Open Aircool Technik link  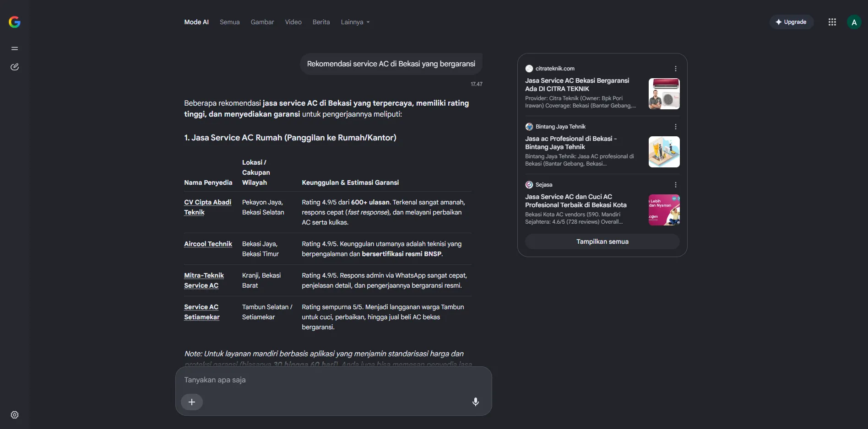pyautogui.click(x=208, y=244)
